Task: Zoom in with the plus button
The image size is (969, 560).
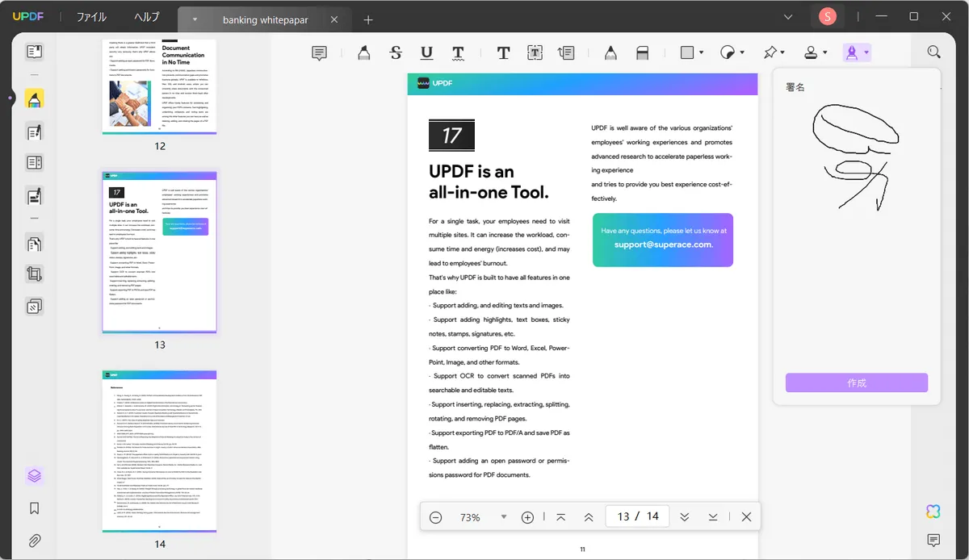Action: click(x=528, y=517)
